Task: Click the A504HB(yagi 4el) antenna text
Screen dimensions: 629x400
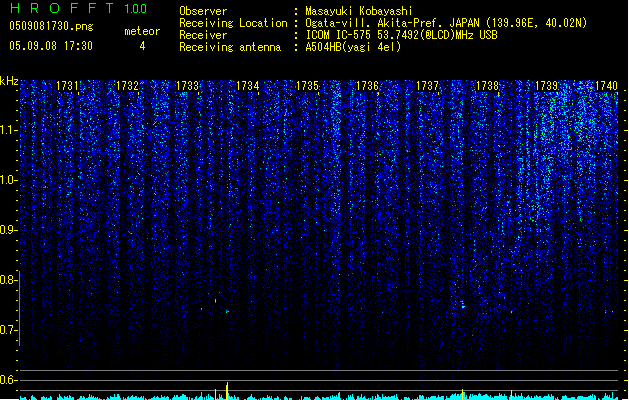Action: (x=353, y=47)
